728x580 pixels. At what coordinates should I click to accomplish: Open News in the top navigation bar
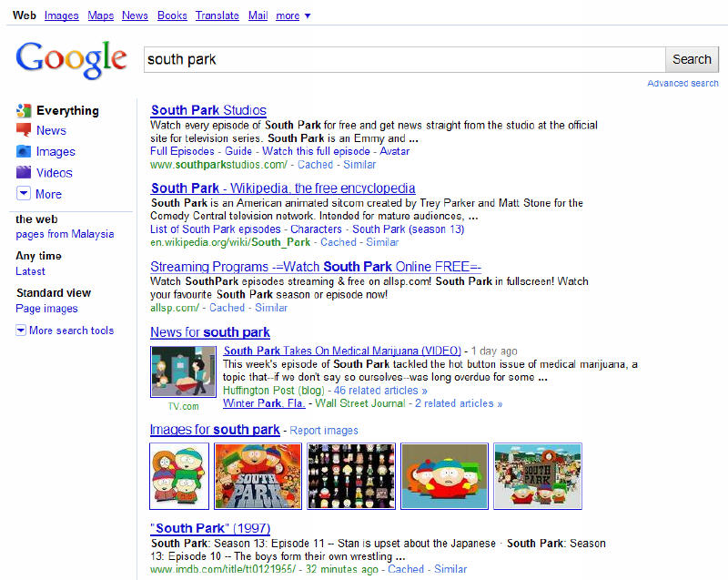[135, 15]
